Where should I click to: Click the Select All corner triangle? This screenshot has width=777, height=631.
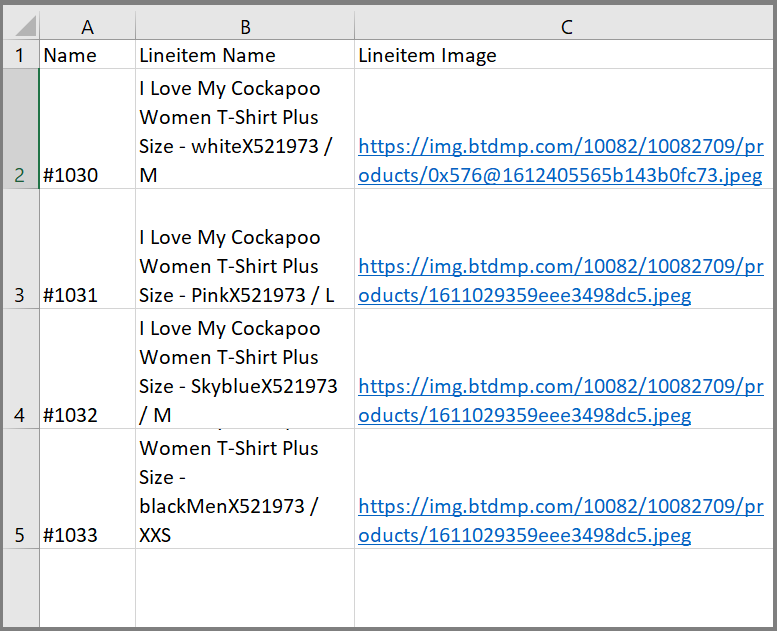pos(22,26)
